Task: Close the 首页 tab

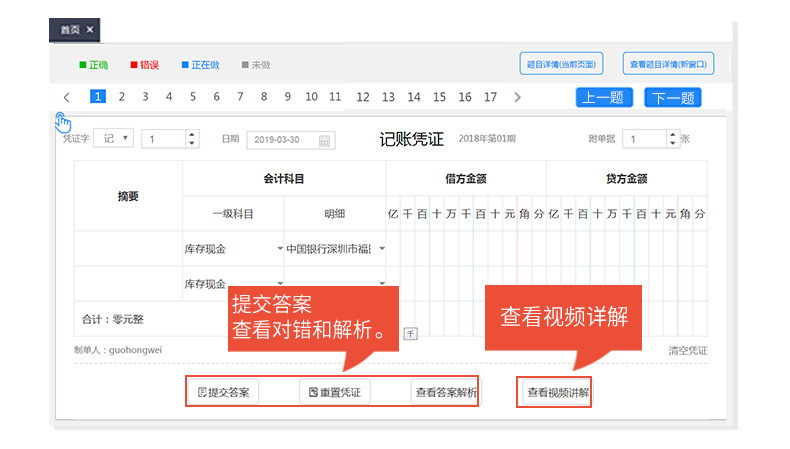Action: point(90,30)
